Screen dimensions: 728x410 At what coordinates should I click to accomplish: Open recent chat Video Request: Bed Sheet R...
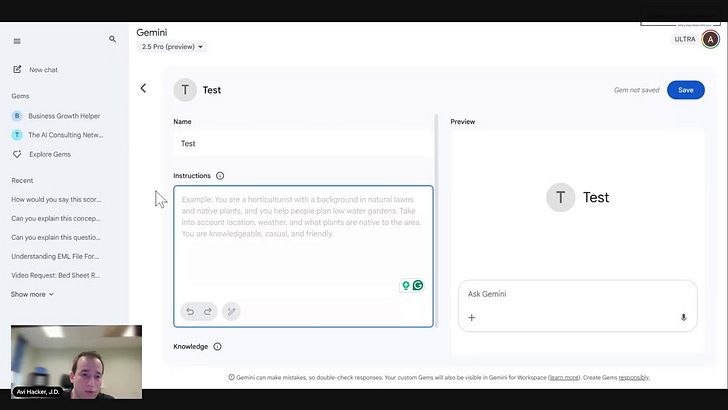pos(56,275)
